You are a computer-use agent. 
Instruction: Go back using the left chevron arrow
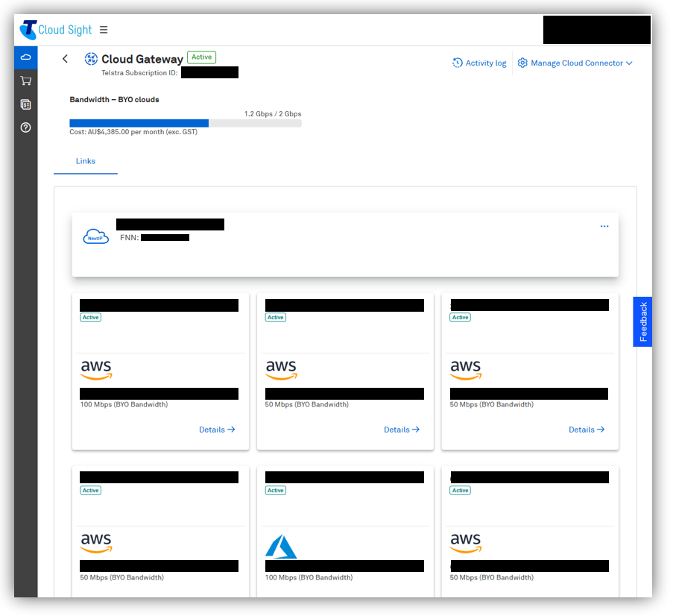click(x=66, y=59)
